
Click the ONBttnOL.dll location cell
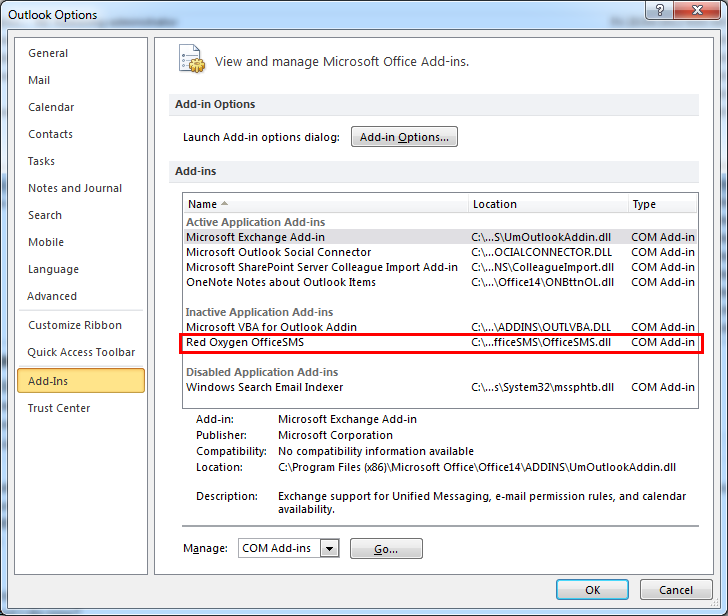point(542,282)
